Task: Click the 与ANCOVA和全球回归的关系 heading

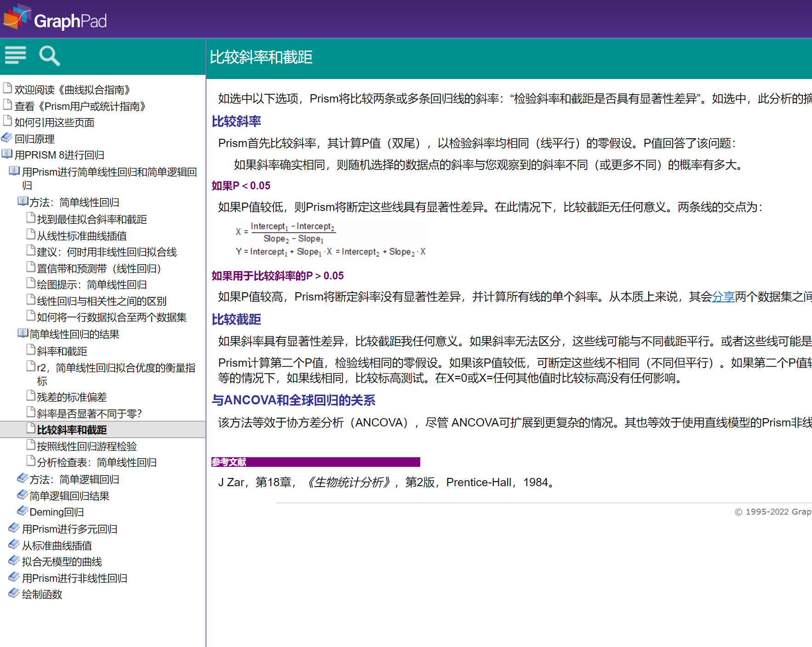Action: (x=293, y=400)
